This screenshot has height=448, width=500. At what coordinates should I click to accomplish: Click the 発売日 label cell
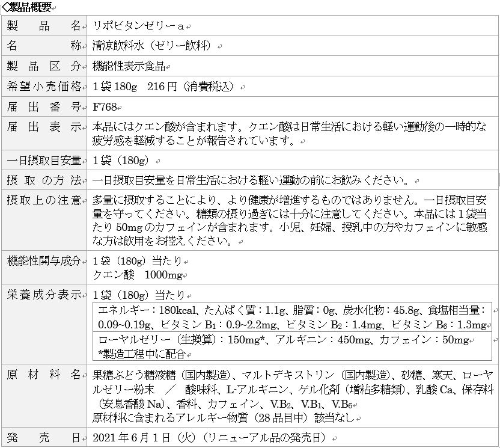click(43, 437)
